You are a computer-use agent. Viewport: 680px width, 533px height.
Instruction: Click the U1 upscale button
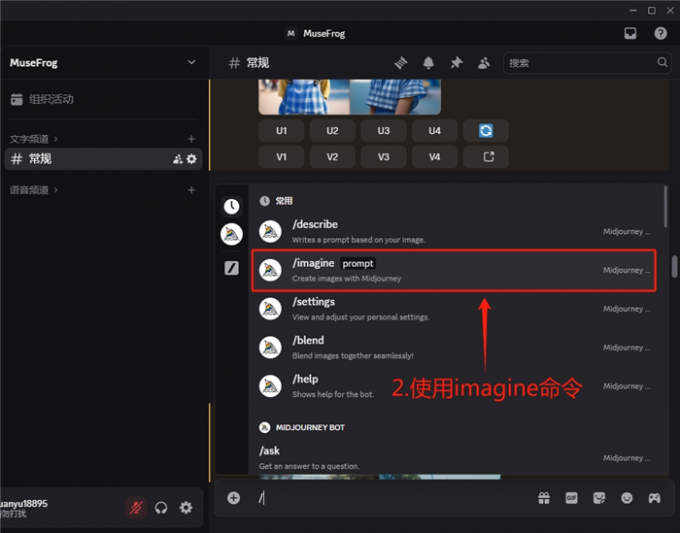coord(281,131)
